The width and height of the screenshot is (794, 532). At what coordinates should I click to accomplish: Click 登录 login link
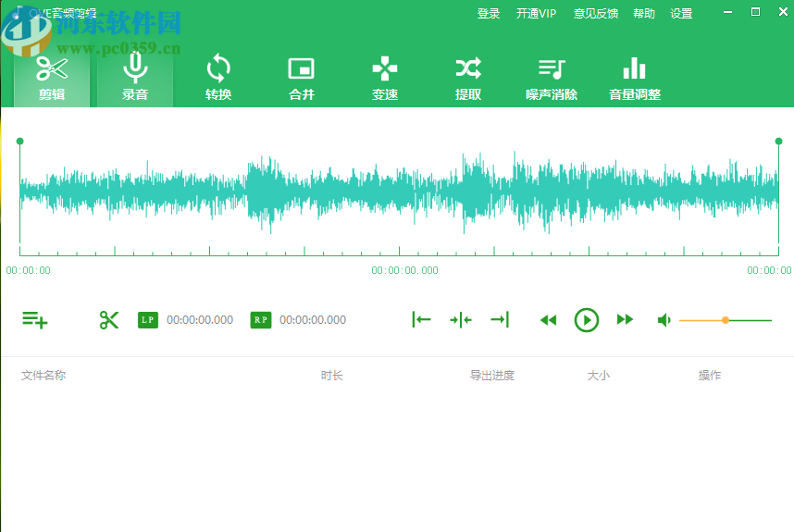click(489, 14)
